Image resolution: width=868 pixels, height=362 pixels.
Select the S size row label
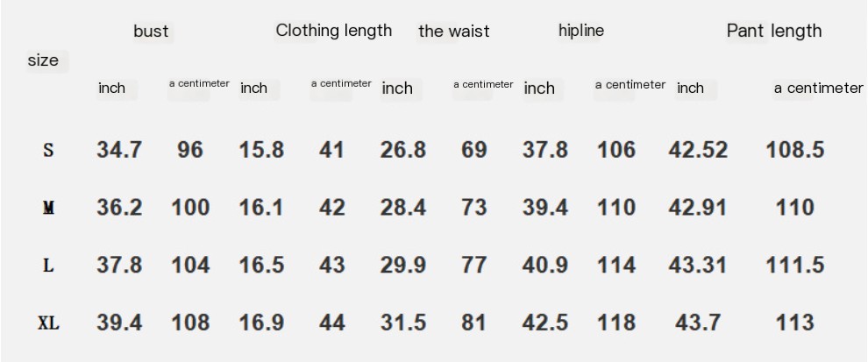click(x=49, y=150)
